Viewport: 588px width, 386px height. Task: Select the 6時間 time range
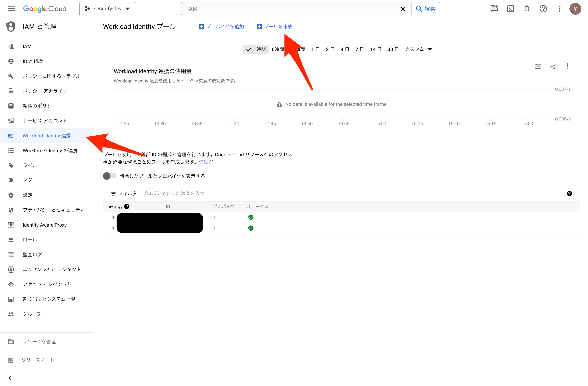click(x=278, y=50)
